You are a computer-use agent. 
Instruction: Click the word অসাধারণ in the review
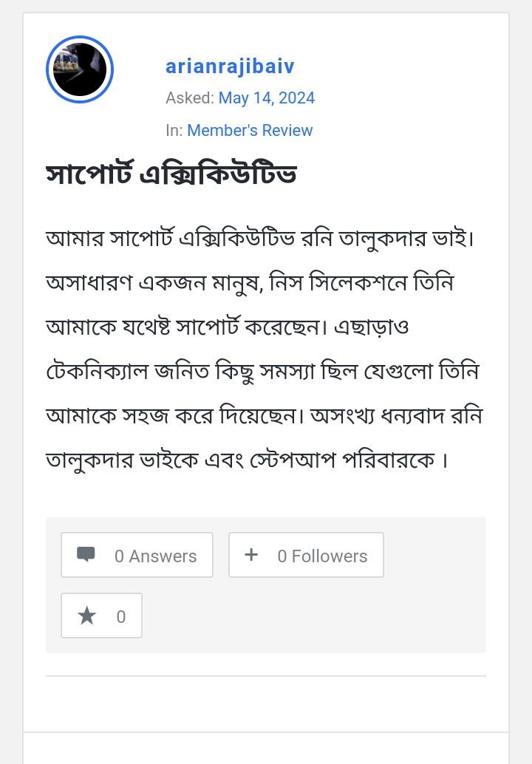coord(89,284)
